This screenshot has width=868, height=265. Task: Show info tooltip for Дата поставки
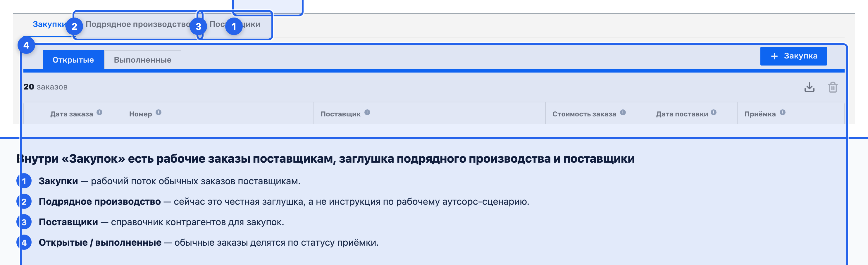point(714,113)
